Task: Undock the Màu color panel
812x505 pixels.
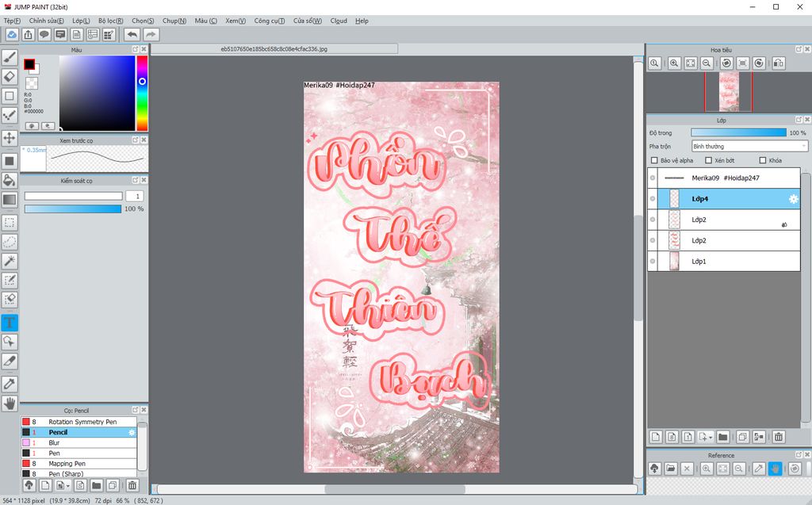Action: click(x=135, y=49)
